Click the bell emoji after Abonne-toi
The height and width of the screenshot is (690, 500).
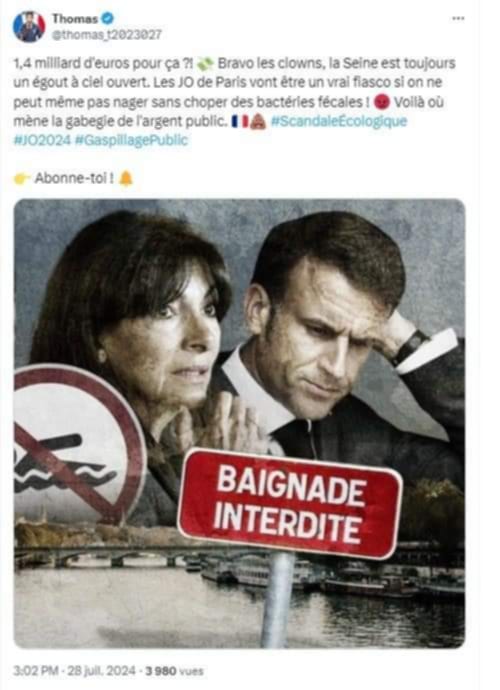126,179
